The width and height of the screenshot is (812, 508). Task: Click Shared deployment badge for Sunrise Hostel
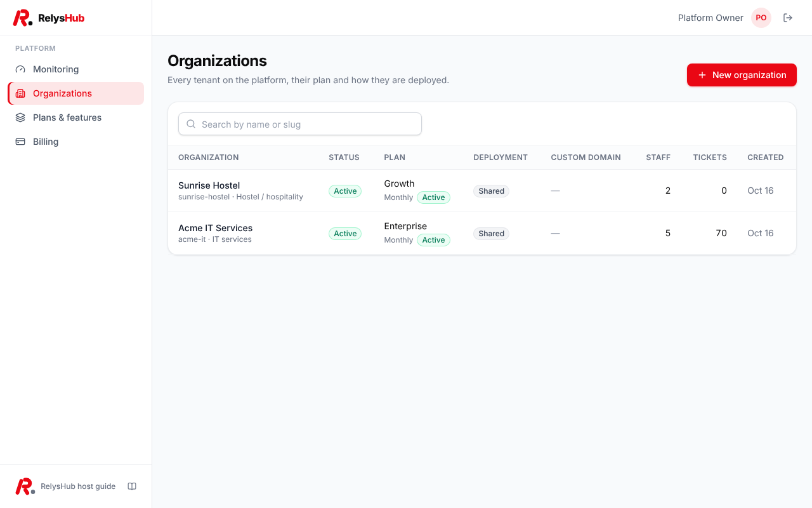point(491,191)
